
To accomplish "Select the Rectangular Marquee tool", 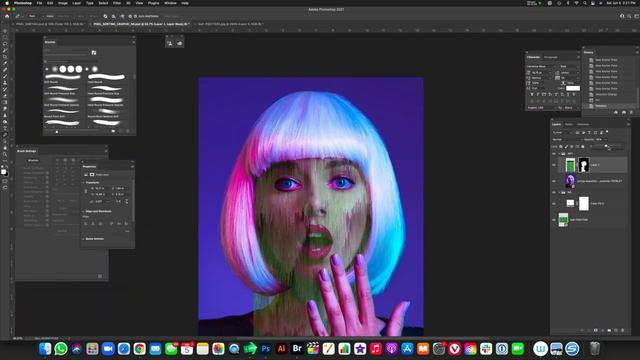I will (x=5, y=38).
